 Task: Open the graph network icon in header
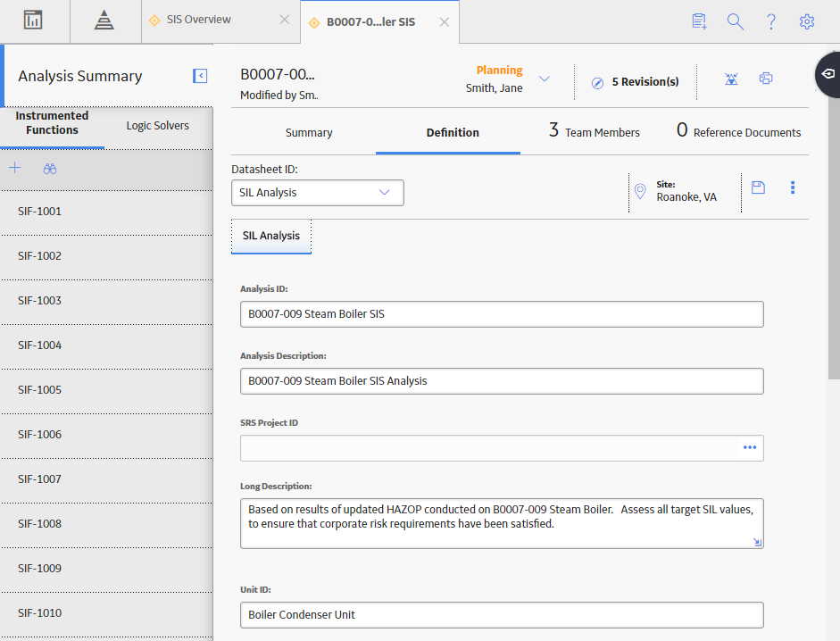coord(731,79)
